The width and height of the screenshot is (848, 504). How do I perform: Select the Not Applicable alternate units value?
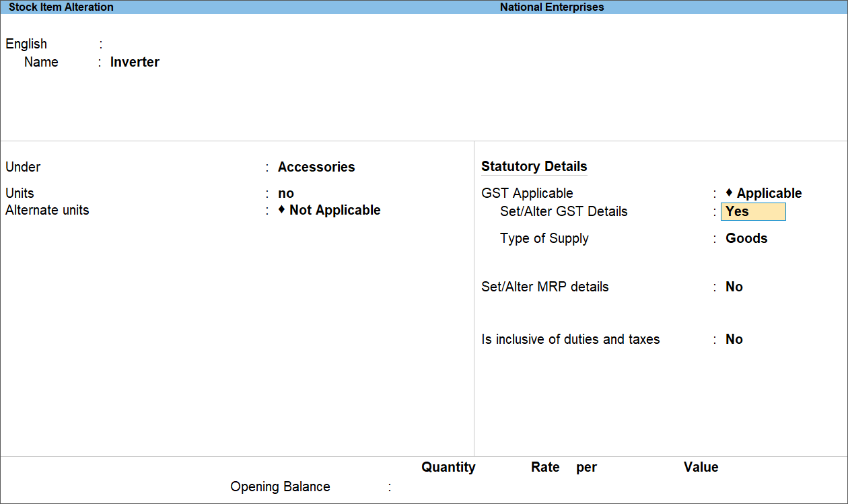(334, 210)
